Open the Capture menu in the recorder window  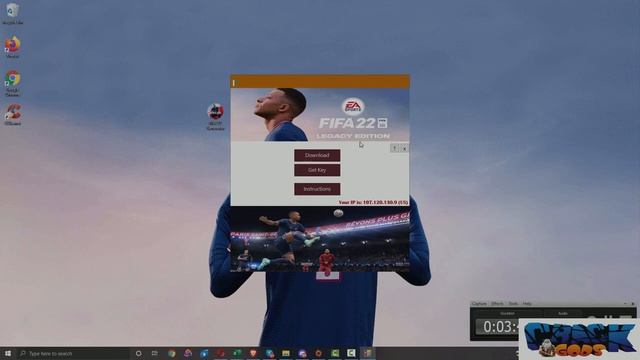[x=479, y=304]
